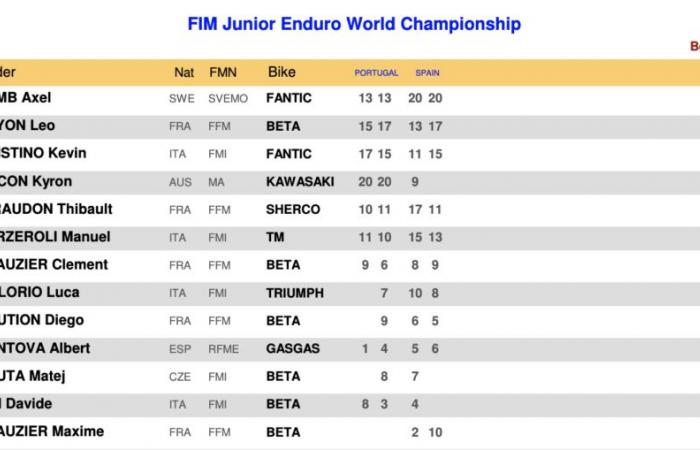The image size is (700, 450).
Task: Click rider name Kevin
Action: click(x=43, y=153)
